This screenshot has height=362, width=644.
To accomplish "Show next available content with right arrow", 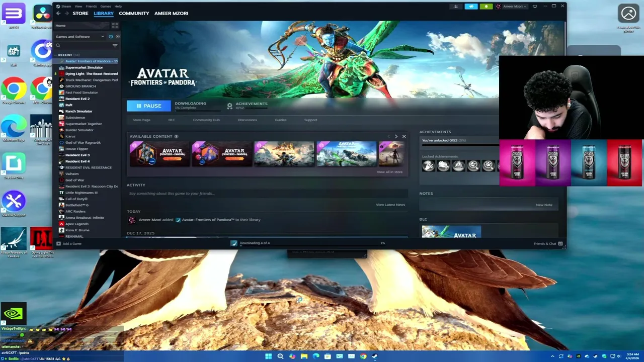I will click(396, 136).
